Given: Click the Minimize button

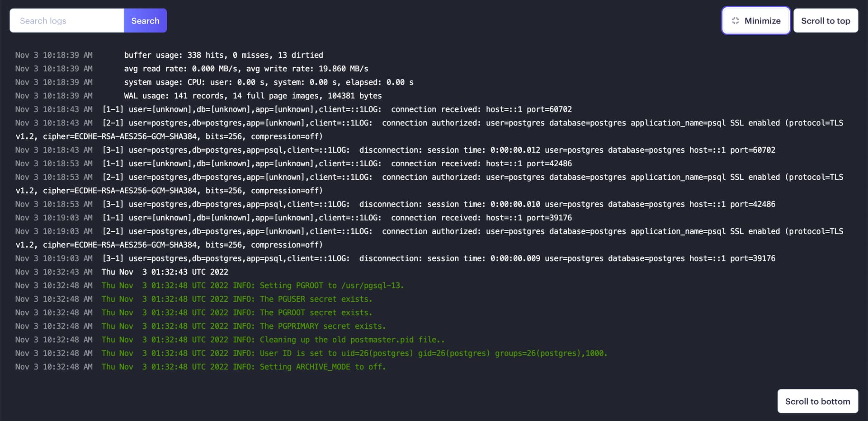Looking at the screenshot, I should coord(756,21).
